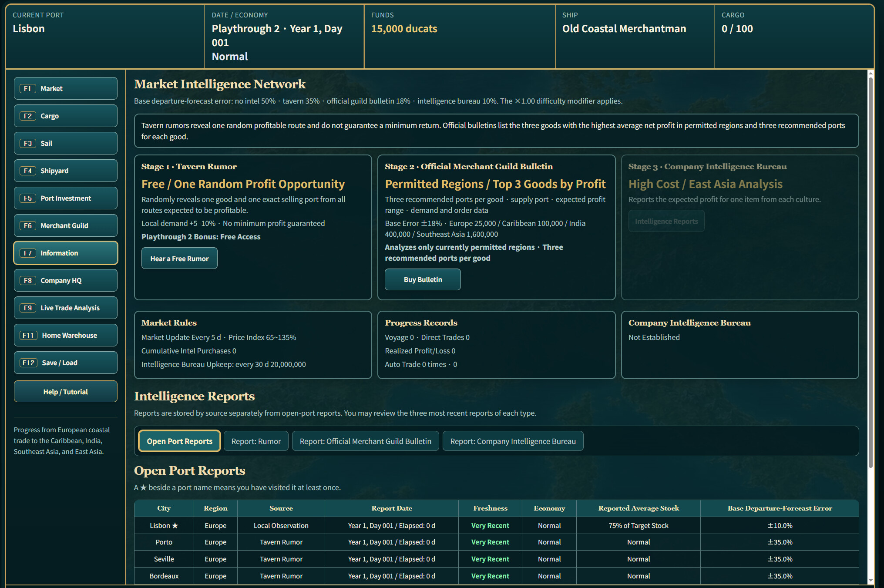
Task: Click the Old Coastal Merchantman ship name
Action: 624,29
